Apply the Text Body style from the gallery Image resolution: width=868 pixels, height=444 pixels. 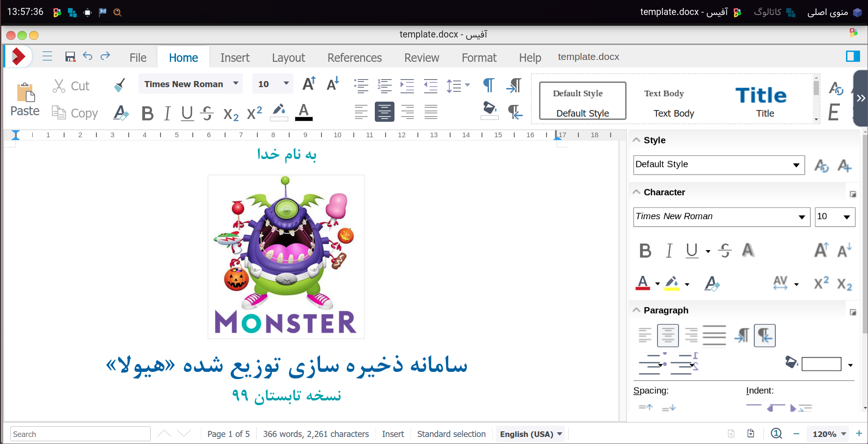[x=673, y=102]
